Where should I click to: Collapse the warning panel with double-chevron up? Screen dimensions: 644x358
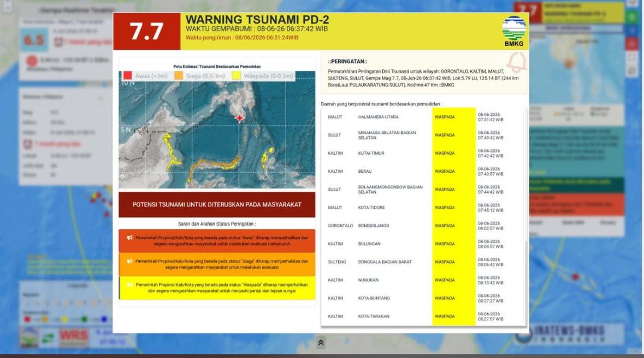click(321, 342)
